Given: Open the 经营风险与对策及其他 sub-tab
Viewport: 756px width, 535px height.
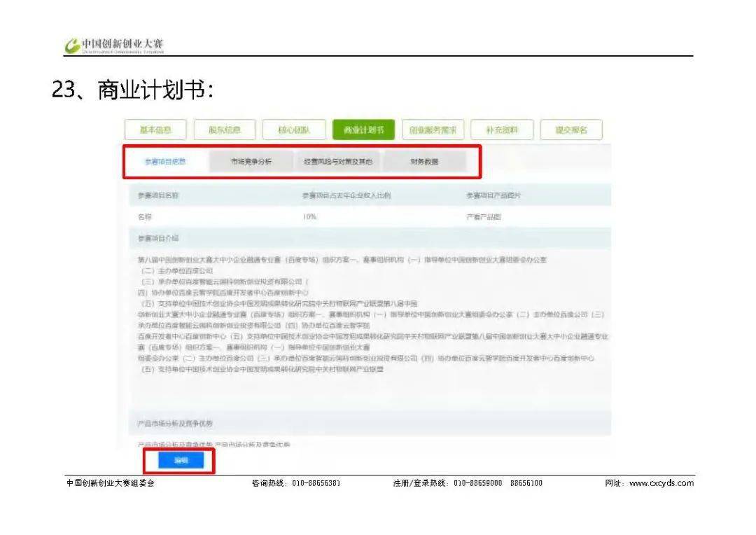Looking at the screenshot, I should pyautogui.click(x=338, y=162).
